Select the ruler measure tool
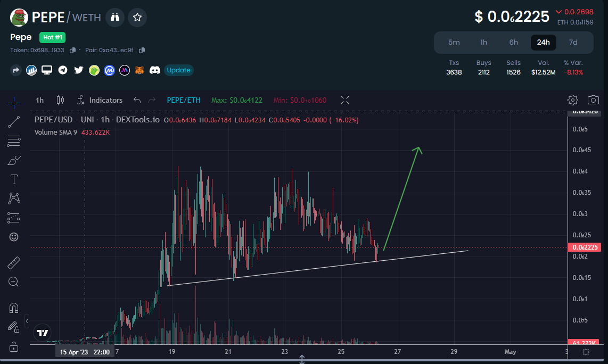The image size is (608, 364). (14, 263)
